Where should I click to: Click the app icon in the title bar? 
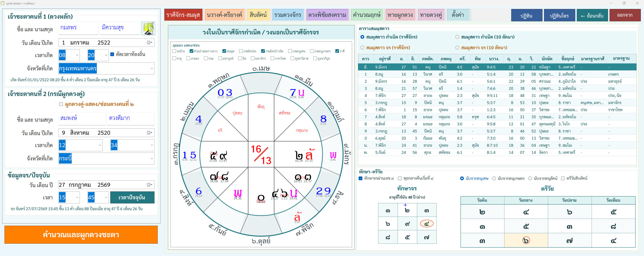(3, 3)
